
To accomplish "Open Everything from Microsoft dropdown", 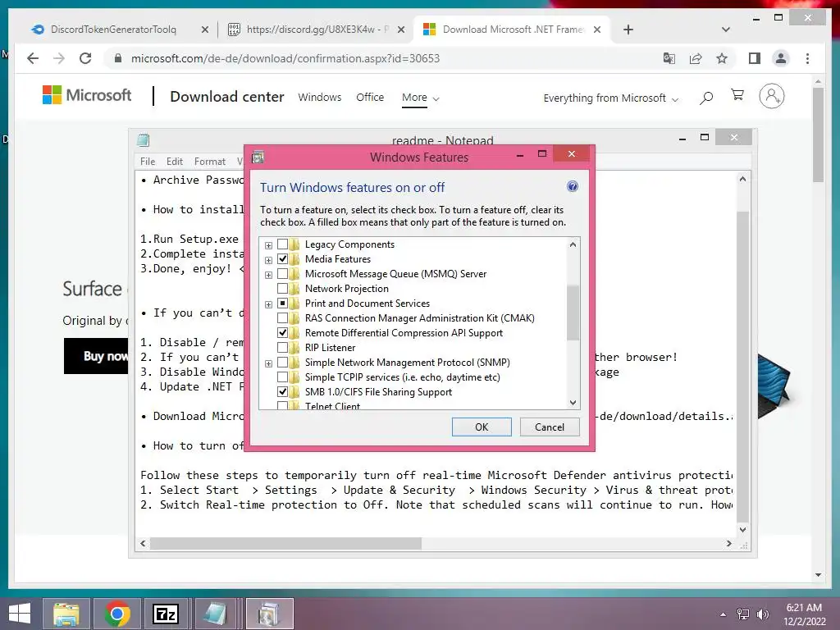I will tap(610, 98).
